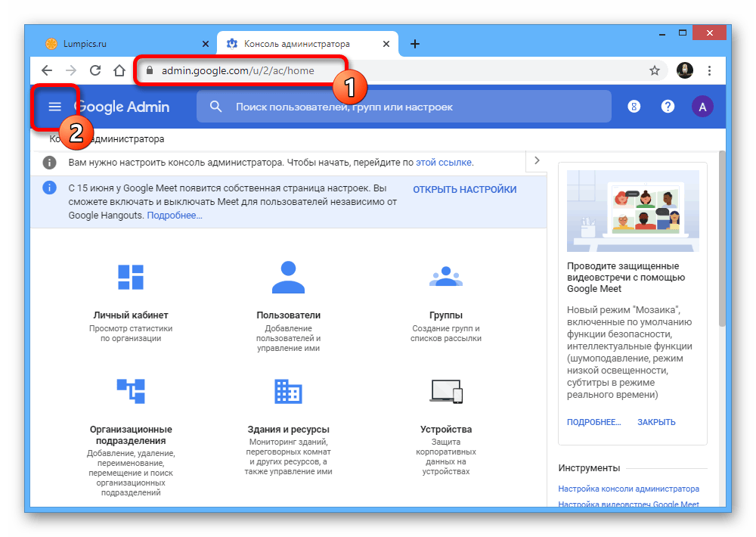Image resolution: width=756 pixels, height=537 pixels.
Task: Click 'Личный кабинет' card title
Action: pos(131,315)
